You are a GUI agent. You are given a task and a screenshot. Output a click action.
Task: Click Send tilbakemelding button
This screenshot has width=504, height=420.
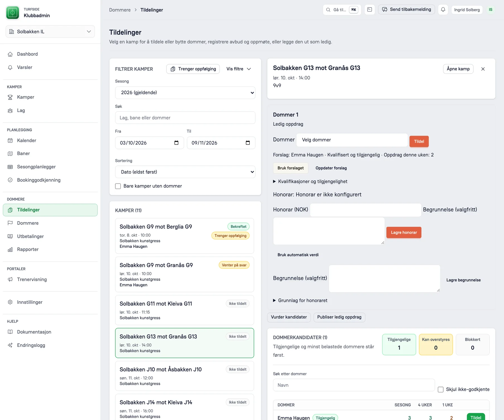tap(407, 10)
